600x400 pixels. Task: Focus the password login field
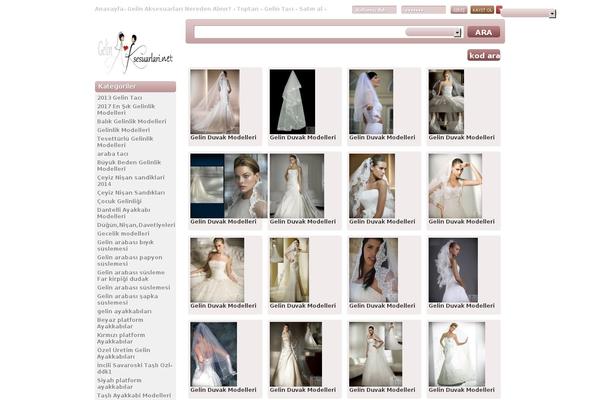(423, 10)
